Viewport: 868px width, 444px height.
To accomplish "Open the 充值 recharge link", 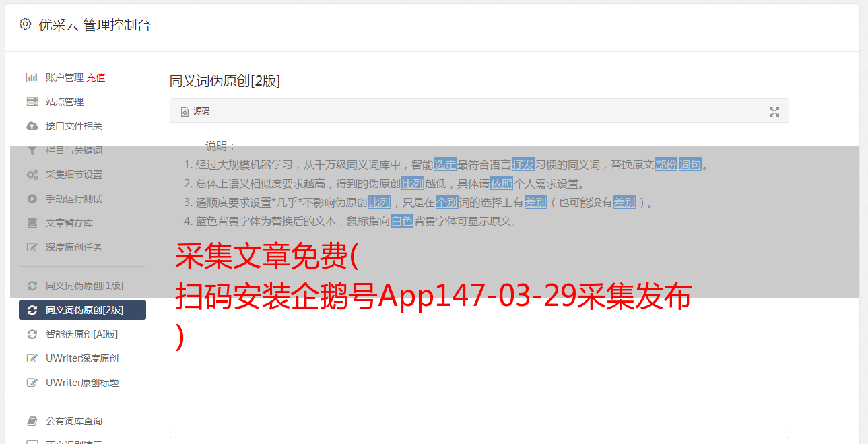I will [x=96, y=77].
